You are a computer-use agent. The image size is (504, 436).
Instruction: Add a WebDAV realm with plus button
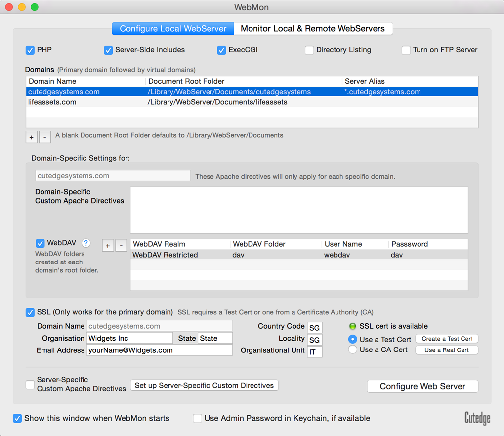108,245
